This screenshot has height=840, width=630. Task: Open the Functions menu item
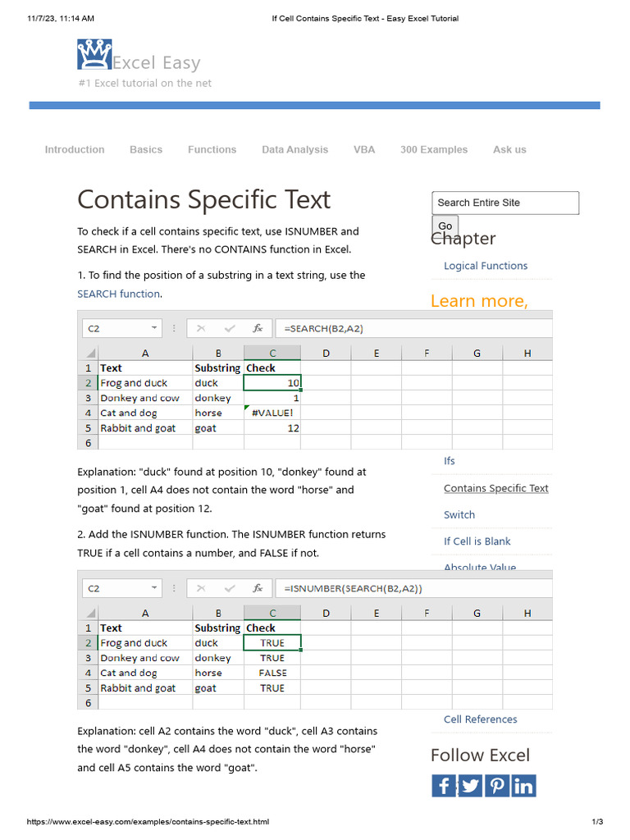(x=212, y=149)
